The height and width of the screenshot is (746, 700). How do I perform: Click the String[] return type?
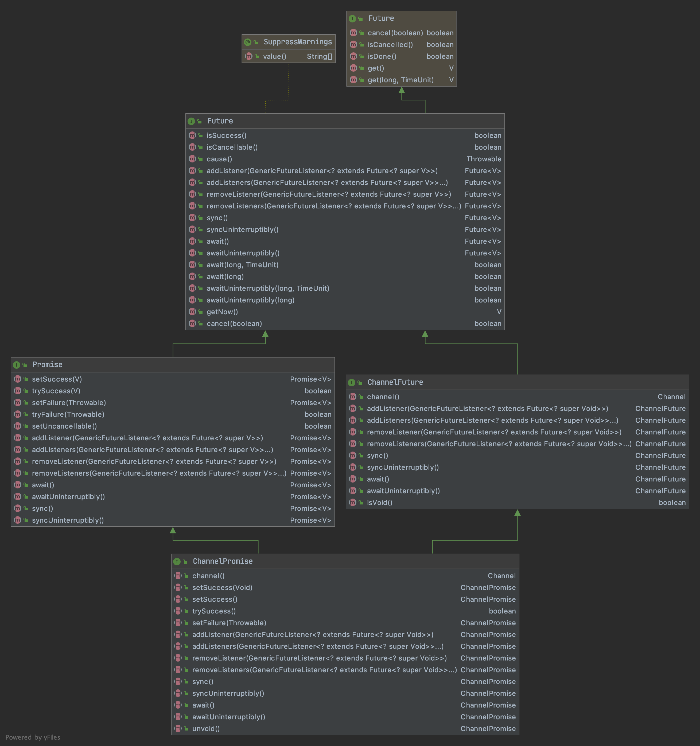320,56
